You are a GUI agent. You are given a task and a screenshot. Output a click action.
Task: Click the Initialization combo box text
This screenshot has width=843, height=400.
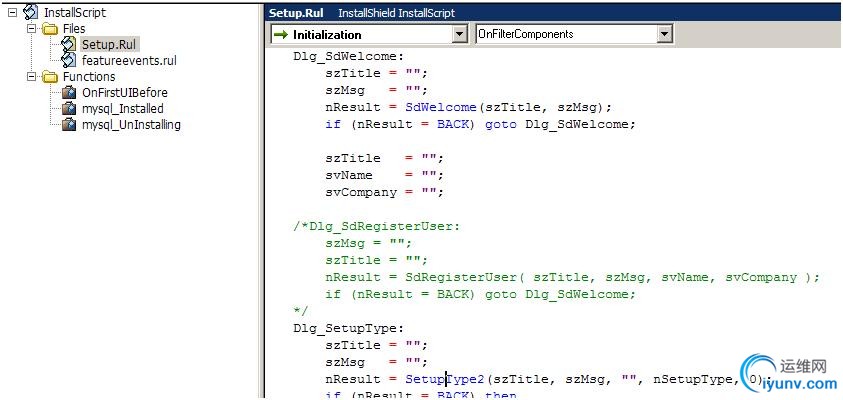(327, 35)
